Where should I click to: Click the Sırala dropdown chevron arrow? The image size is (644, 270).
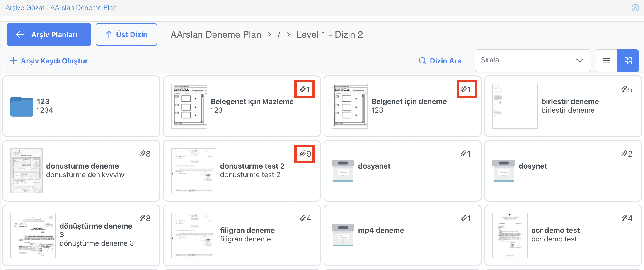tap(579, 61)
